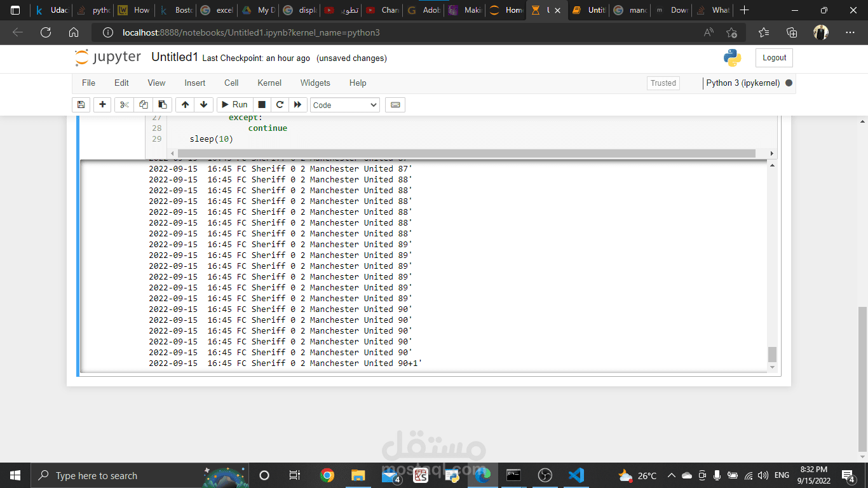Restart the kernel icon
This screenshot has width=868, height=488.
280,105
